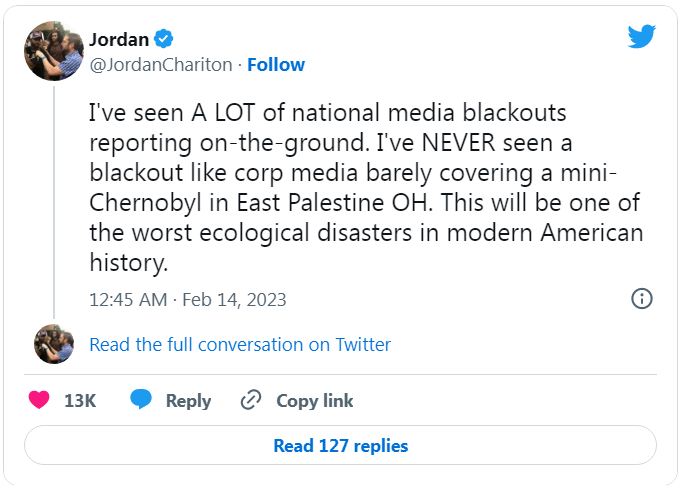Click the blue verified badge beside Jordan
The height and width of the screenshot is (495, 683).
click(164, 40)
